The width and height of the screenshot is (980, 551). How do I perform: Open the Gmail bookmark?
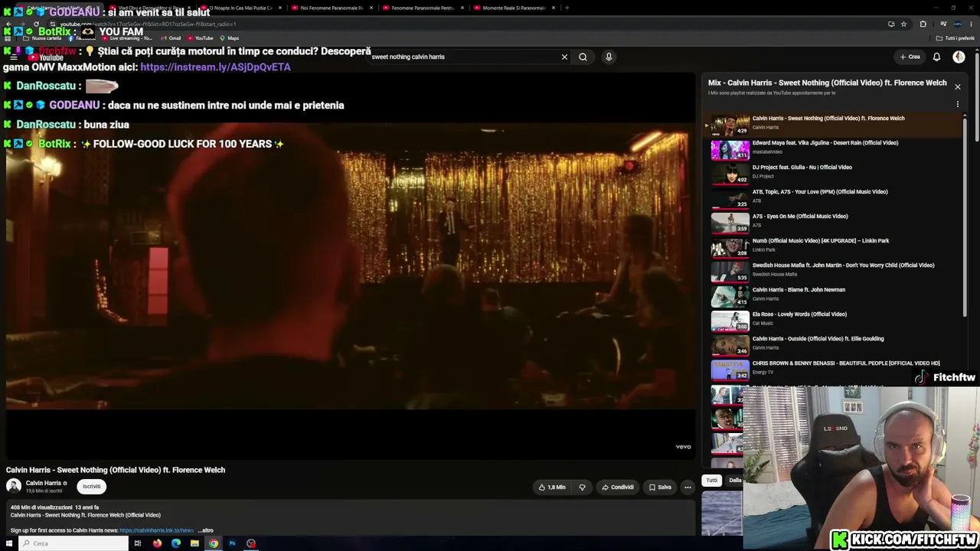tap(171, 38)
